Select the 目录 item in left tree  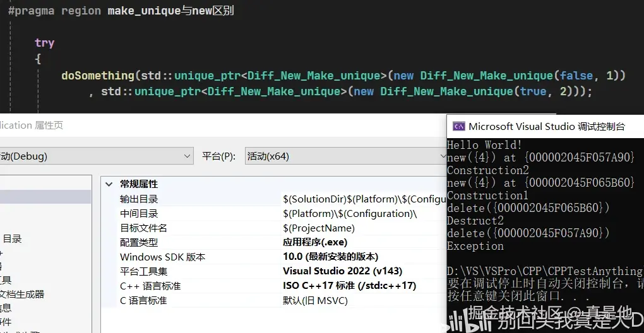13,238
